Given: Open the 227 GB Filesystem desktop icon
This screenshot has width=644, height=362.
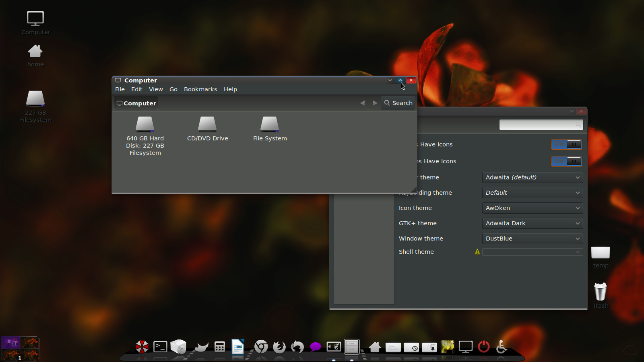Looking at the screenshot, I should tap(35, 107).
